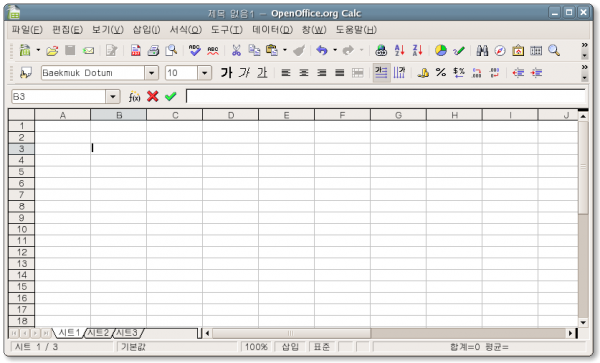Screen dimensions: 600x363
Task: Click the Format Paintbrush icon
Action: coord(299,50)
